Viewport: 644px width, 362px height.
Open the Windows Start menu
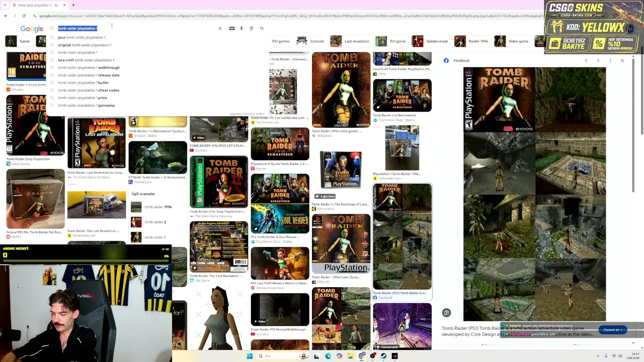[x=250, y=356]
